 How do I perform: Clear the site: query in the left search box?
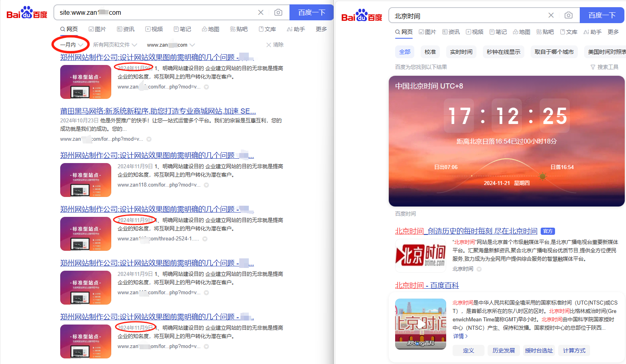pyautogui.click(x=261, y=12)
